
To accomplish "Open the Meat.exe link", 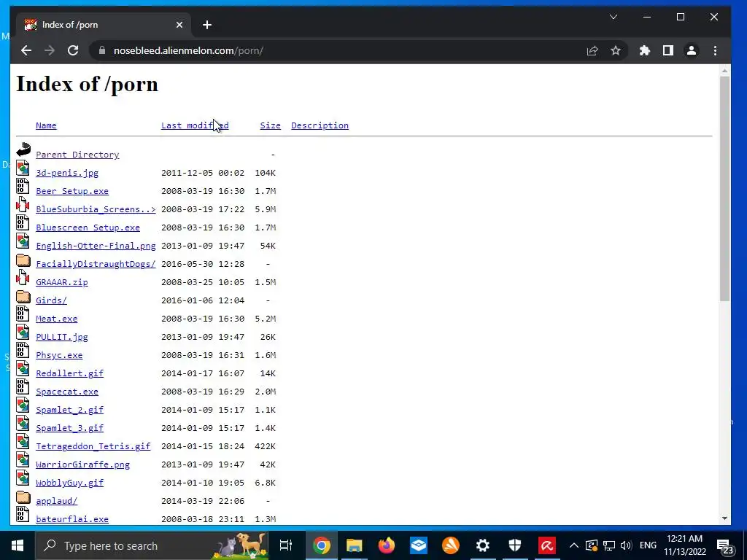I will point(57,319).
